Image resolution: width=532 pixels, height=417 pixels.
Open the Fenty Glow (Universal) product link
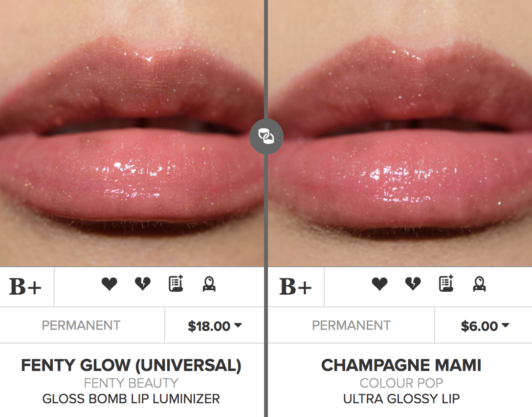point(131,365)
